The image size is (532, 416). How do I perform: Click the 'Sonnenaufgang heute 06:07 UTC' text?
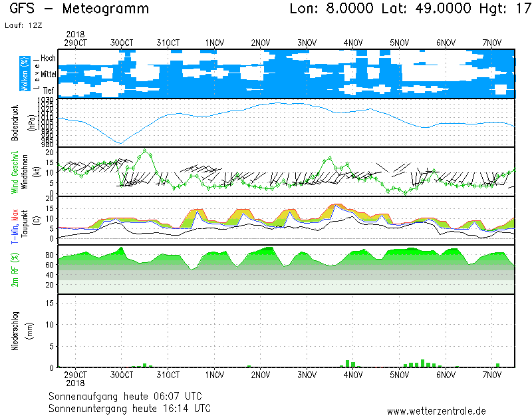pyautogui.click(x=125, y=396)
